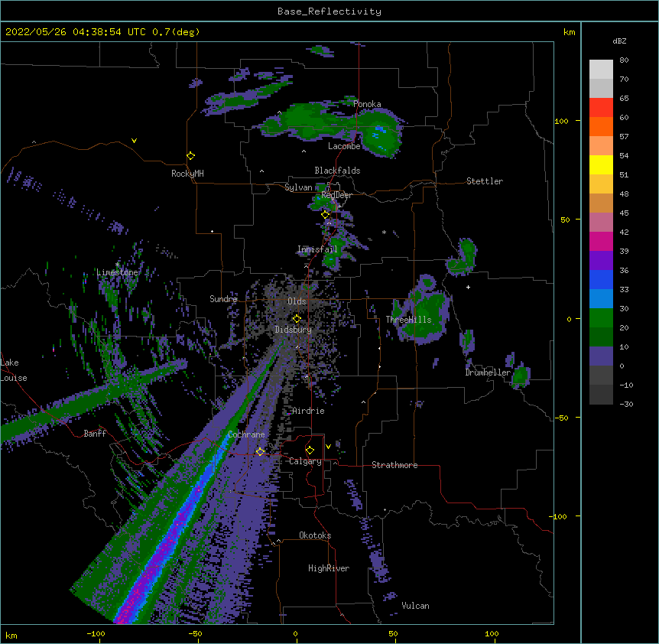659x644 pixels.
Task: Choose the 39-36 dBZ purple legend swatch
Action: pyautogui.click(x=601, y=260)
